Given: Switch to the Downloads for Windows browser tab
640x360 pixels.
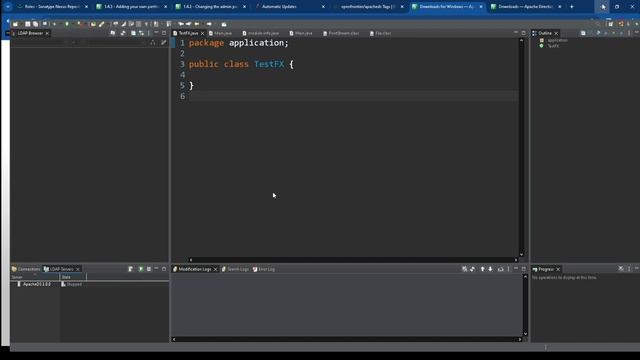Looking at the screenshot, I should click(446, 7).
